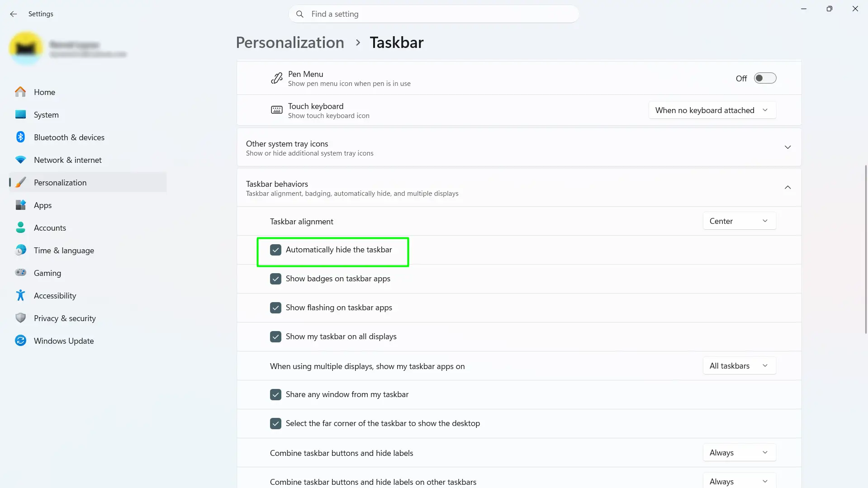868x488 pixels.
Task: Click the user profile avatar
Action: [x=26, y=48]
